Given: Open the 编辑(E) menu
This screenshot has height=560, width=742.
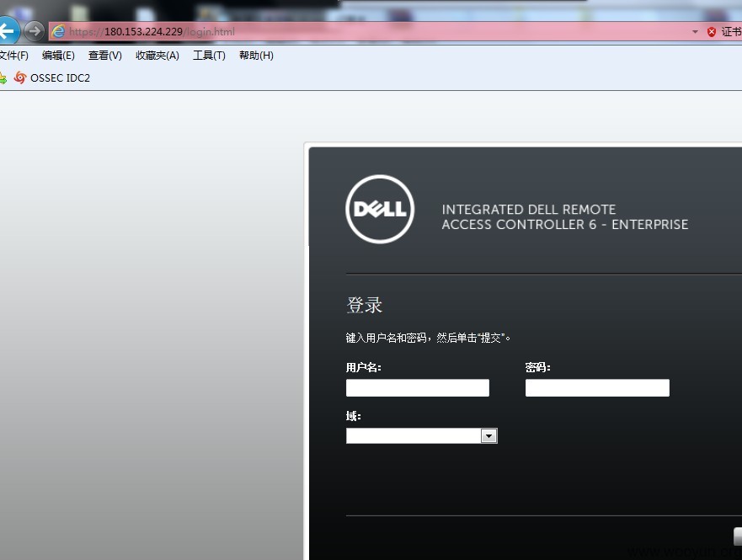Looking at the screenshot, I should (58, 56).
